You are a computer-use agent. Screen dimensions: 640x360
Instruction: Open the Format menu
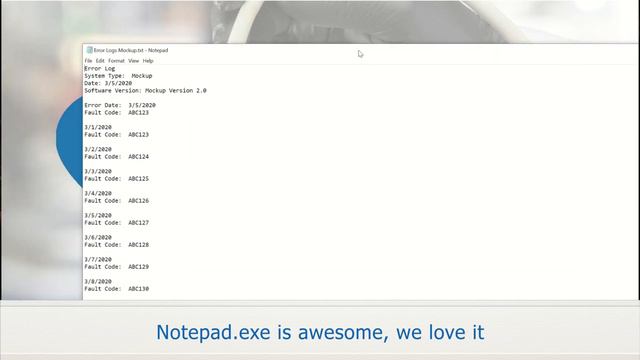116,61
